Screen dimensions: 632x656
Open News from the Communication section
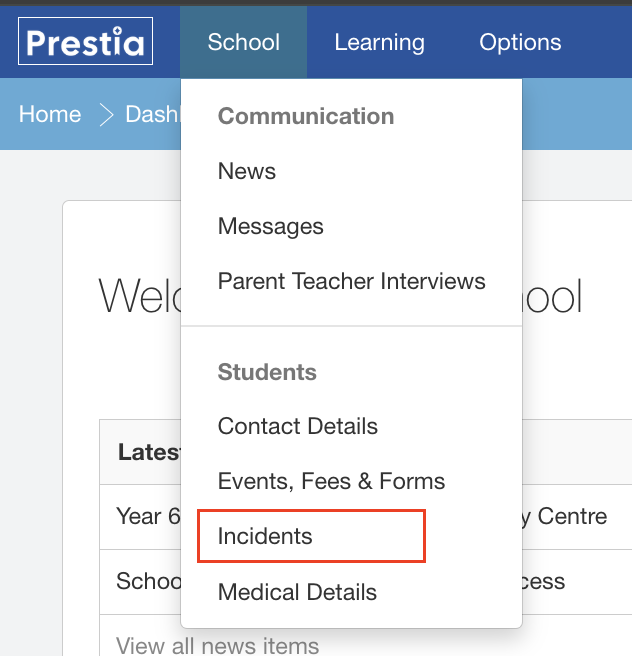click(x=247, y=171)
